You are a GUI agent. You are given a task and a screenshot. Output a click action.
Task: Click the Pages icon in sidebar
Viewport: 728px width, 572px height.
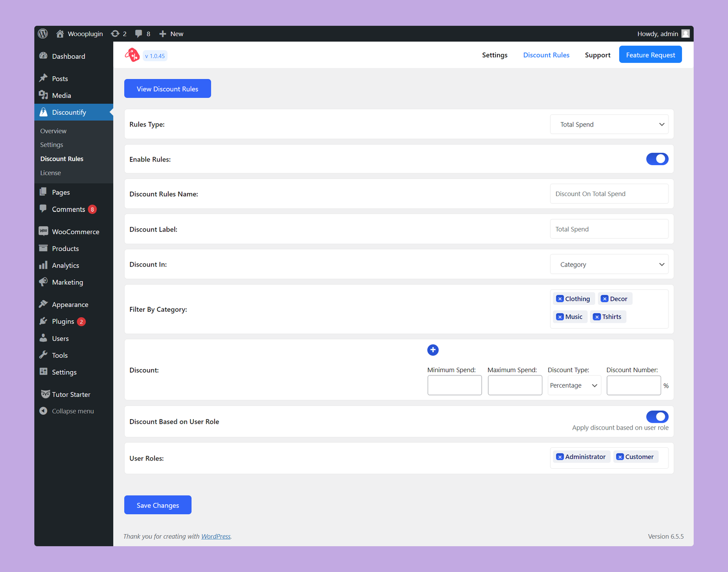[43, 192]
